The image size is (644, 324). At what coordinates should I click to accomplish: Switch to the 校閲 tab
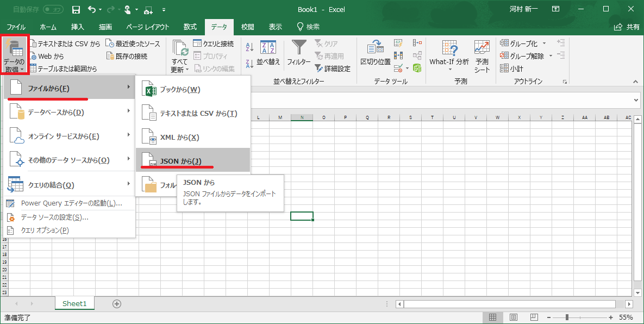pos(248,27)
